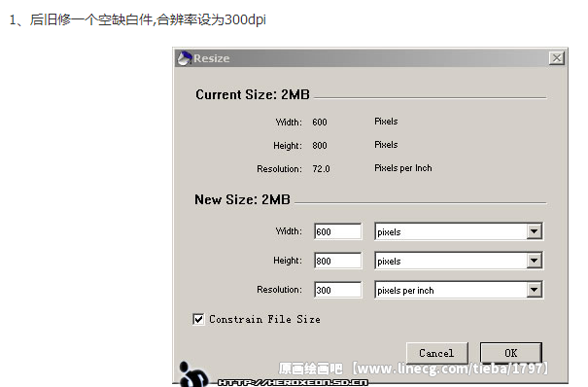588x387 pixels.
Task: Open the Resolution units dropdown
Action: pyautogui.click(x=534, y=290)
